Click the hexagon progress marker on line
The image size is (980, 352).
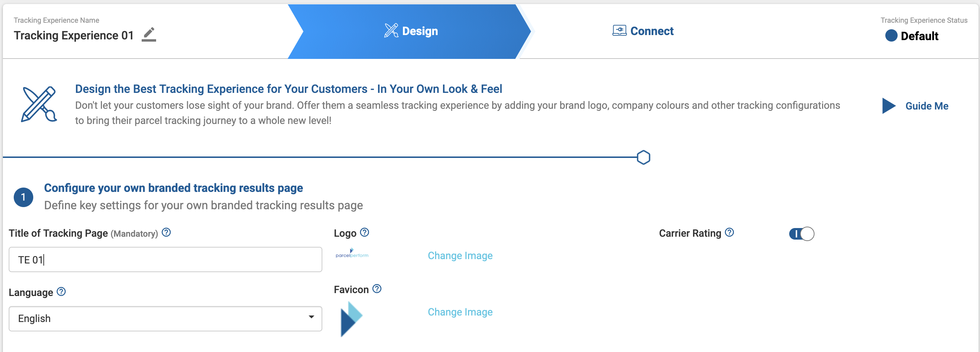(643, 157)
